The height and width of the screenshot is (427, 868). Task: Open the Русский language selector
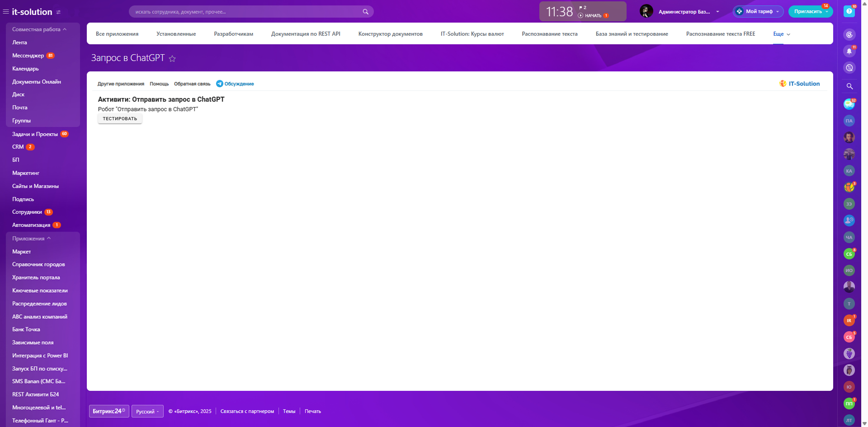147,411
